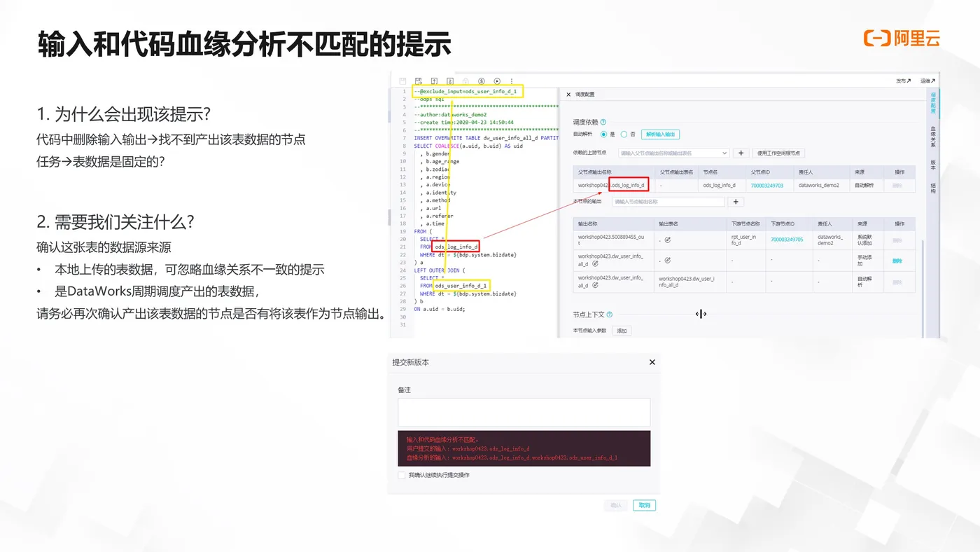Open parent node ID 700003249703

[767, 186]
